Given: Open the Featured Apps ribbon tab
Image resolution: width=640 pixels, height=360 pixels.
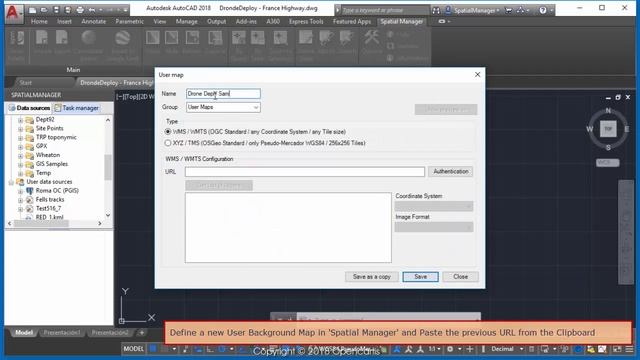Looking at the screenshot, I should coord(352,22).
